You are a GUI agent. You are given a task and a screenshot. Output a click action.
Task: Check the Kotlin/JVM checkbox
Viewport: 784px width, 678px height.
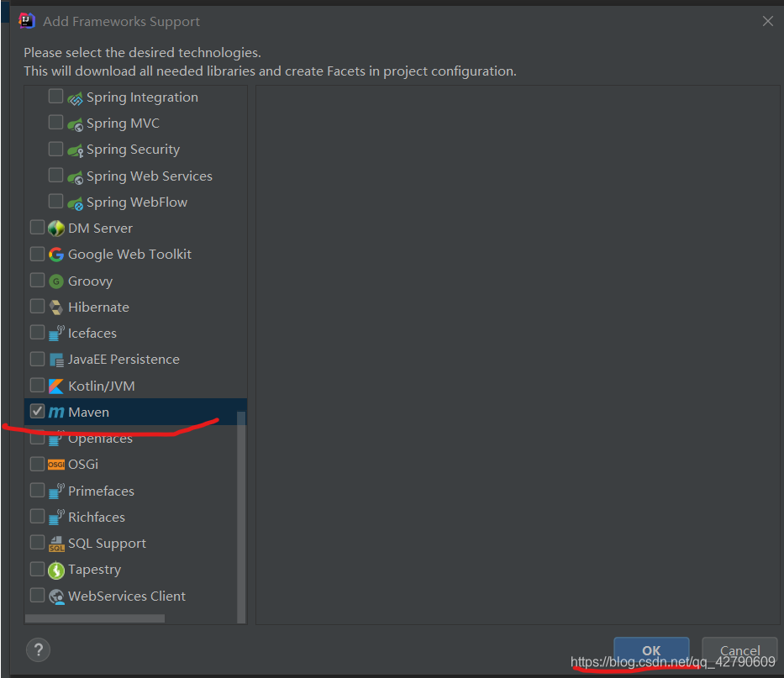[x=37, y=385]
